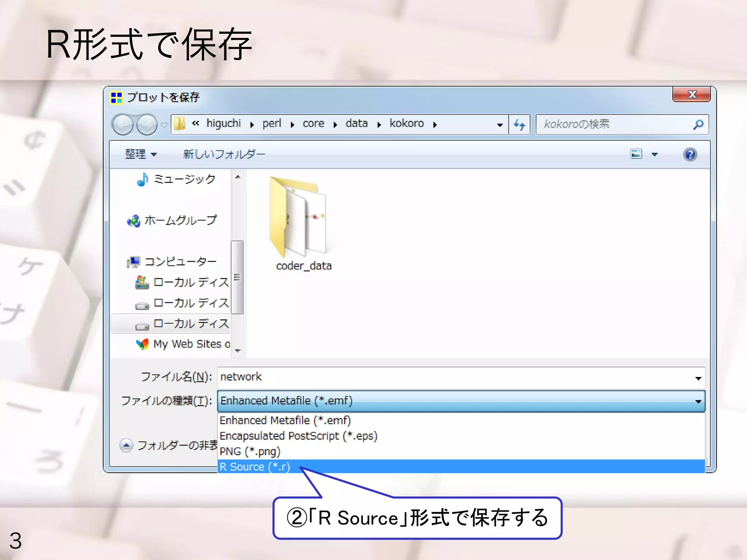Click the back navigation arrow button

pos(123,125)
